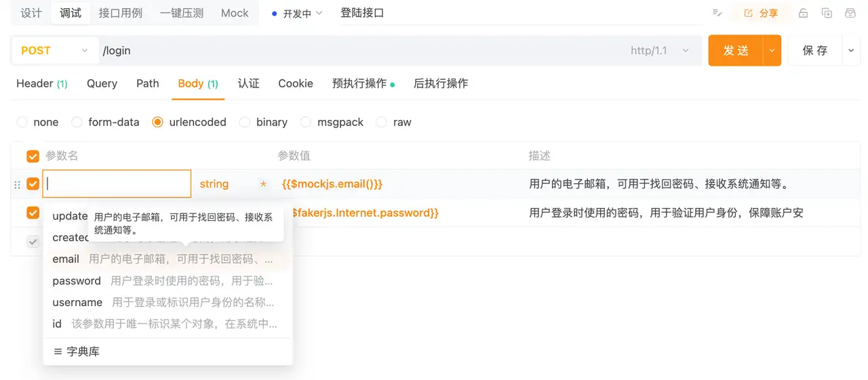The width and height of the screenshot is (868, 380).
Task: Pick the username suggestion
Action: click(x=168, y=302)
